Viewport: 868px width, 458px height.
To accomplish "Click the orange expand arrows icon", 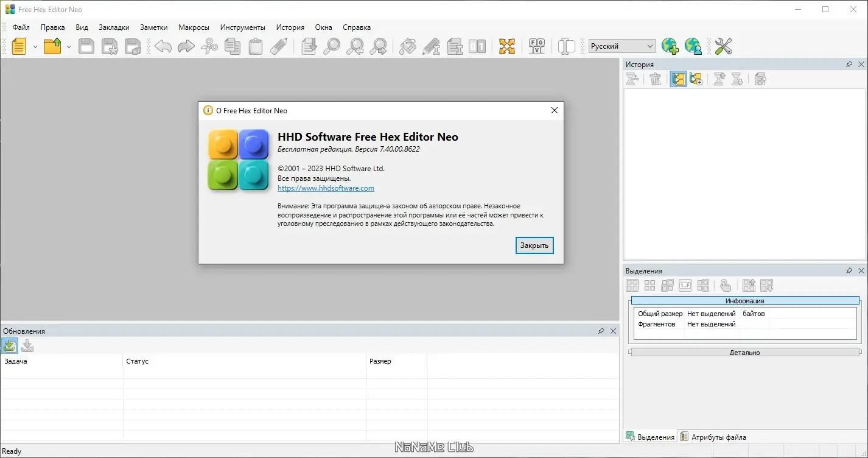I will tap(507, 46).
